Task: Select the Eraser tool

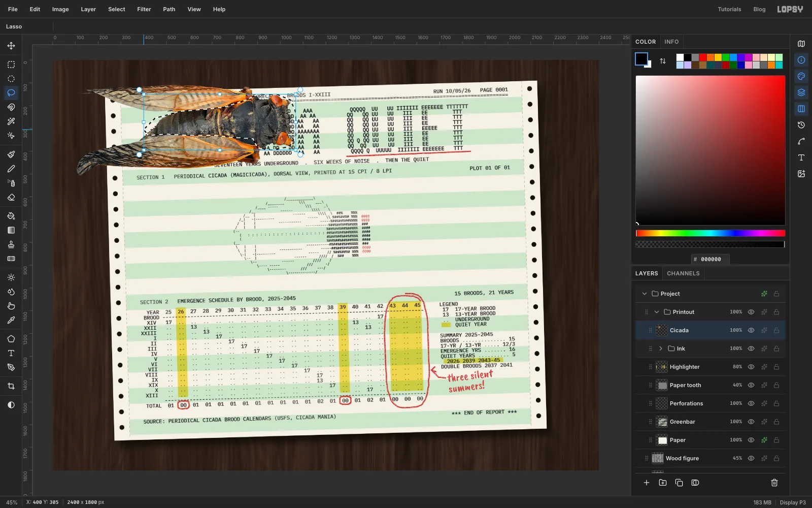Action: (x=11, y=197)
